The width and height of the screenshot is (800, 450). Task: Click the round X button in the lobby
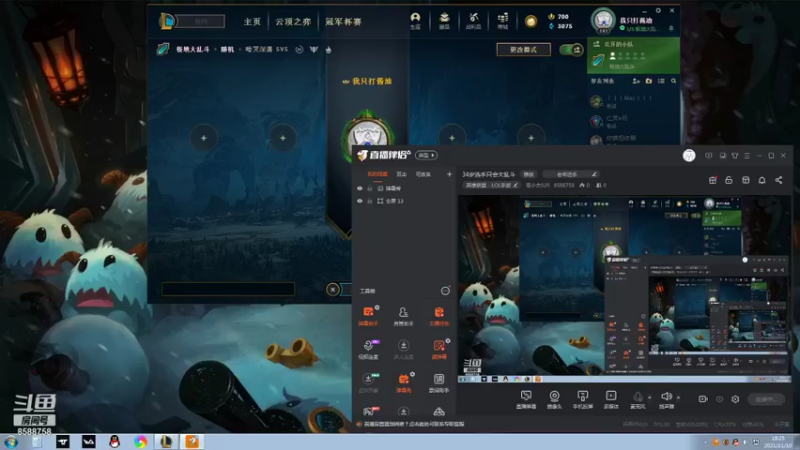tap(333, 290)
